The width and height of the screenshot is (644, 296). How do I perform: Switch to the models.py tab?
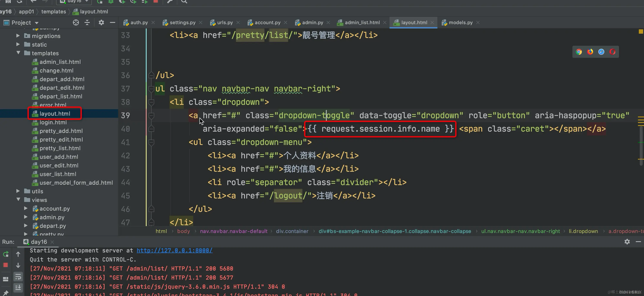(x=460, y=22)
